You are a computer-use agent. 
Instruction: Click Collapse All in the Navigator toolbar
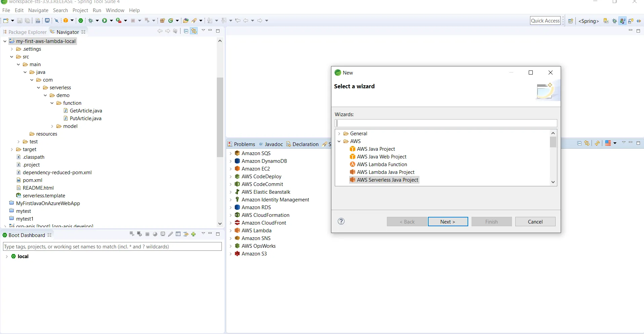click(x=186, y=31)
